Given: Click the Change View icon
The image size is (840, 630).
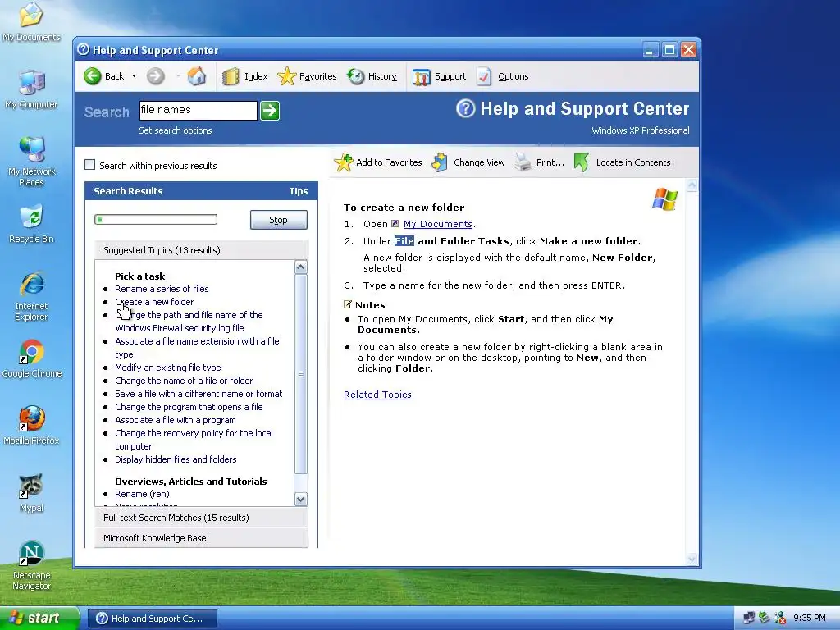Looking at the screenshot, I should pos(440,162).
